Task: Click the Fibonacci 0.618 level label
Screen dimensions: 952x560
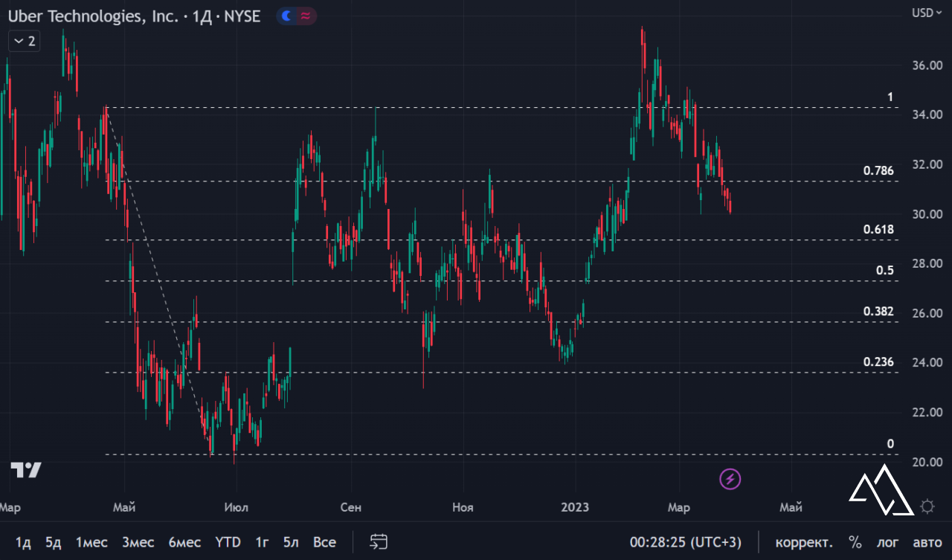Action: pos(878,230)
